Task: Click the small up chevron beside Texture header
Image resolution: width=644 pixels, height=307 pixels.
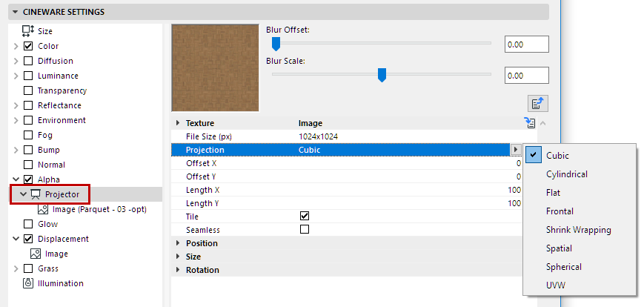Action: tap(543, 123)
